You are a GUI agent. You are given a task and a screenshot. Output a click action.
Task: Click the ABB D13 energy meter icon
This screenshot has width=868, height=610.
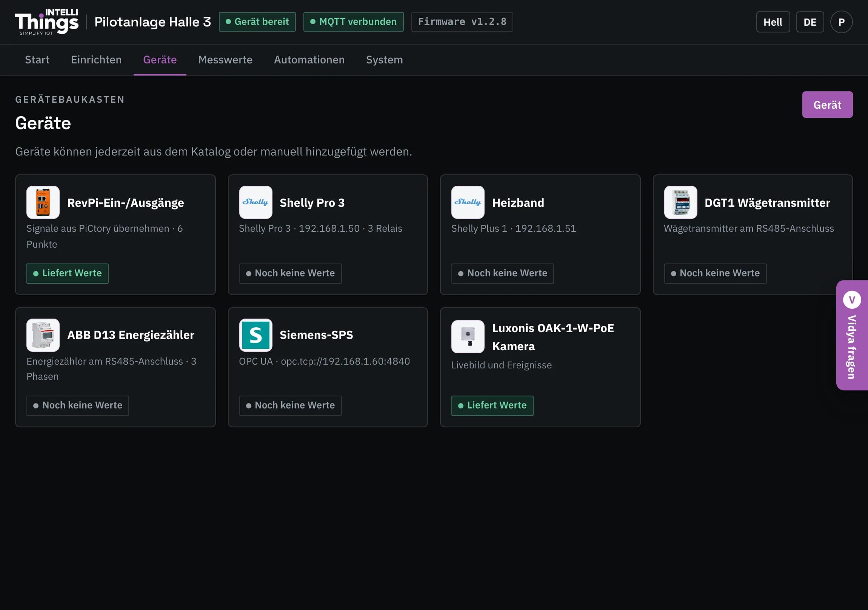pos(43,335)
